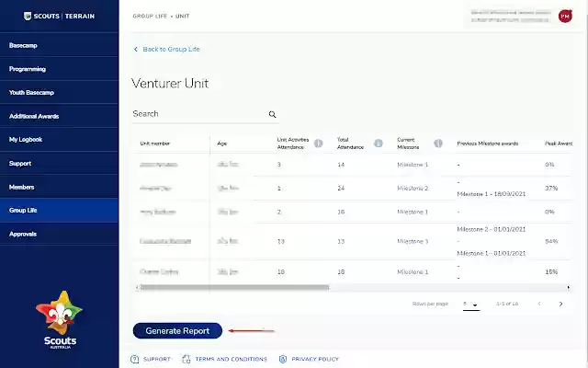This screenshot has height=368, width=588.
Task: Go to previous table page arrow
Action: click(539, 304)
